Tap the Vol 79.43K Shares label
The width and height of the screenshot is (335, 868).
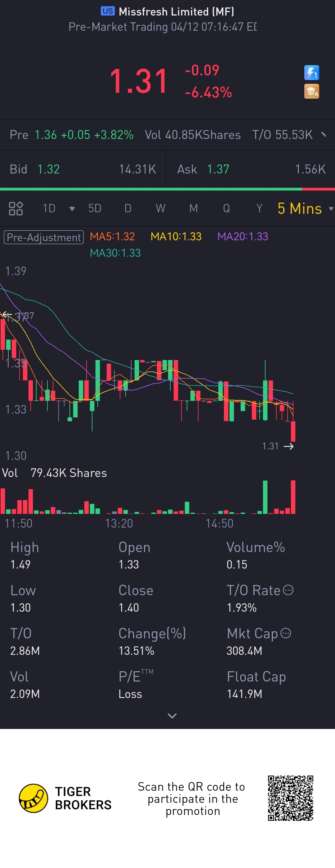click(x=54, y=473)
